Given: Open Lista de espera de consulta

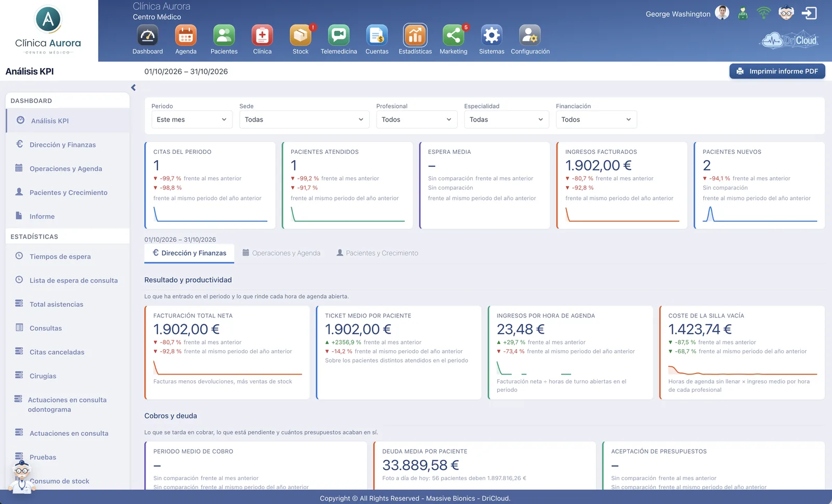Looking at the screenshot, I should (x=68, y=280).
